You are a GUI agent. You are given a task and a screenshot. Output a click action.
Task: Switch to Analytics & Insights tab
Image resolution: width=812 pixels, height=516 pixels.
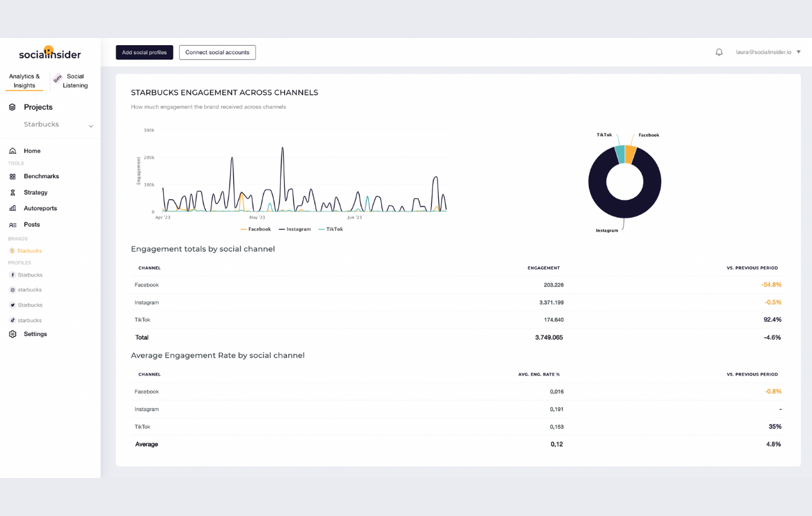(x=24, y=81)
